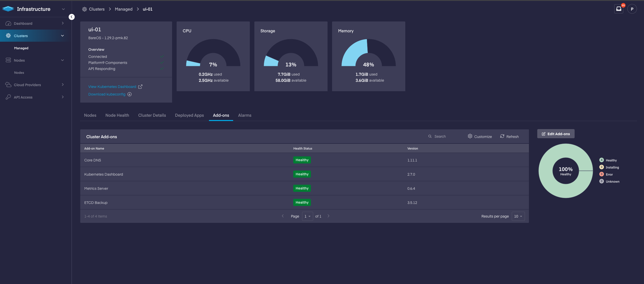Screen dimensions: 644x284
Task: Open the page number dropdown
Action: point(307,216)
